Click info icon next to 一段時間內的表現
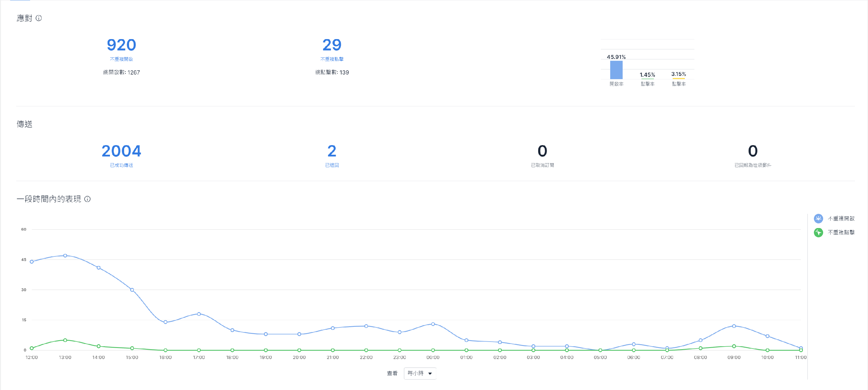This screenshot has height=390, width=868. tap(87, 199)
